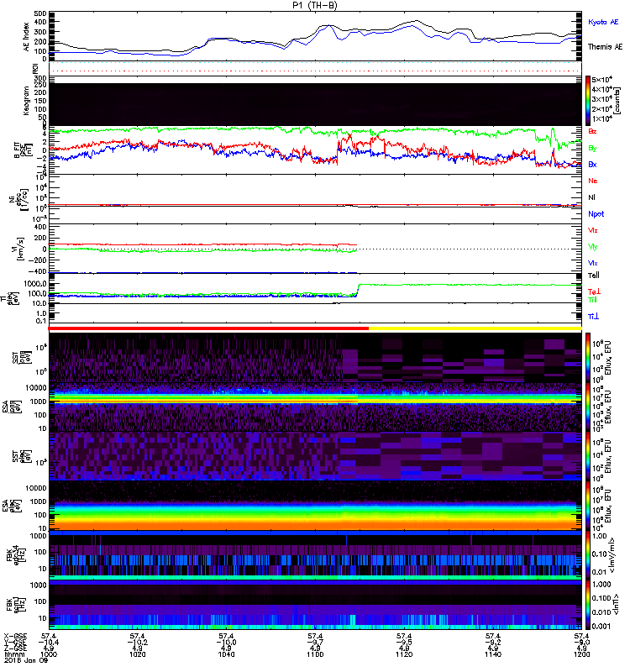Click the -10.4 Y-GSE position value

(x=49, y=643)
